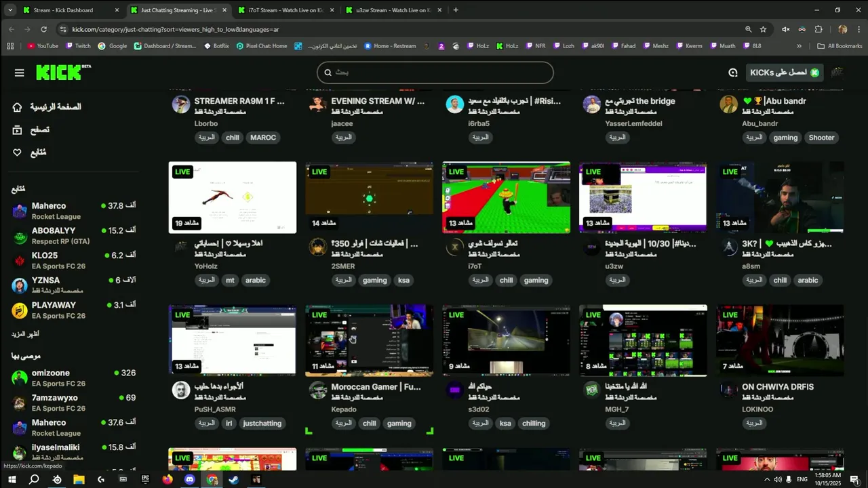
Task: Open the Kepado Moroccan Gamer stream thumbnail
Action: [369, 340]
